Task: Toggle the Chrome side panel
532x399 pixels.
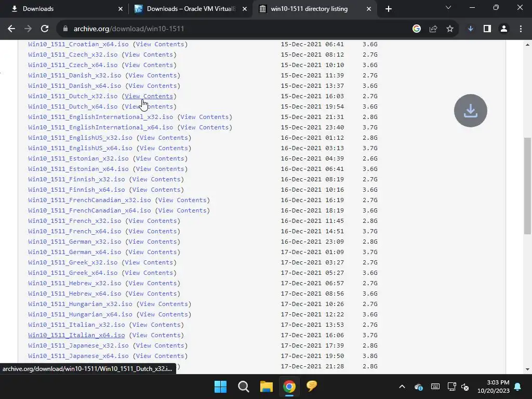Action: (x=487, y=29)
